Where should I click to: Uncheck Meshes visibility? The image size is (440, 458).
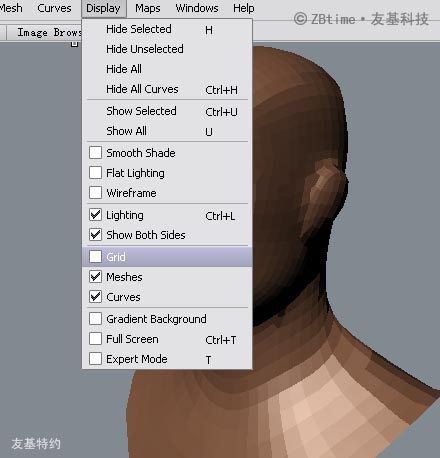(x=95, y=277)
